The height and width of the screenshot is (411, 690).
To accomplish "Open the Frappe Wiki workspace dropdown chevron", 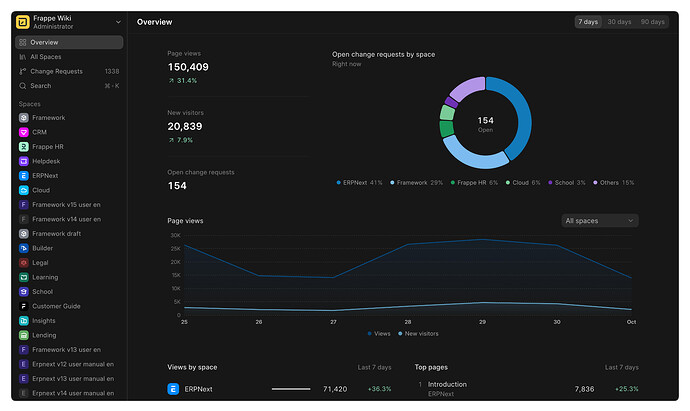I will point(118,22).
